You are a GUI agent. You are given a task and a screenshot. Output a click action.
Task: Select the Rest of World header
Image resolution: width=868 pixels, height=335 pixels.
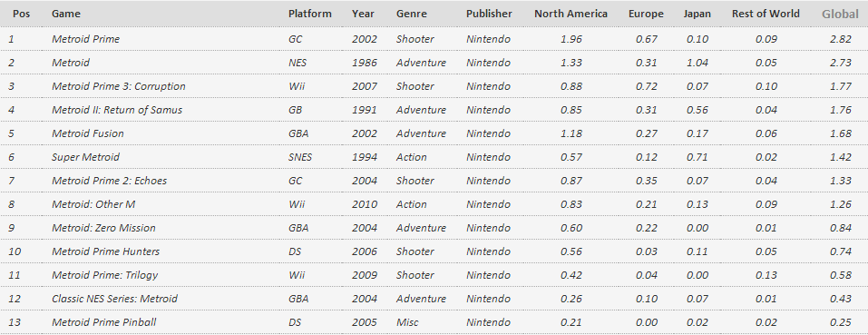[x=766, y=14]
